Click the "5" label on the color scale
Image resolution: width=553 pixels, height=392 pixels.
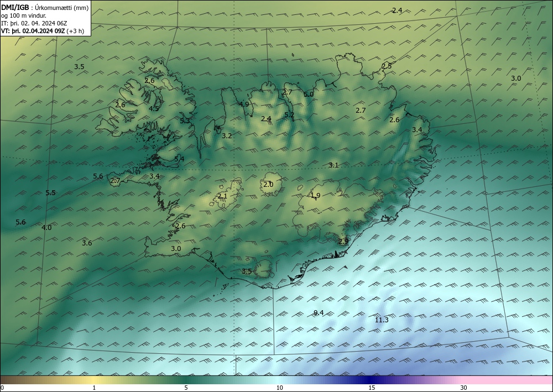(x=186, y=388)
